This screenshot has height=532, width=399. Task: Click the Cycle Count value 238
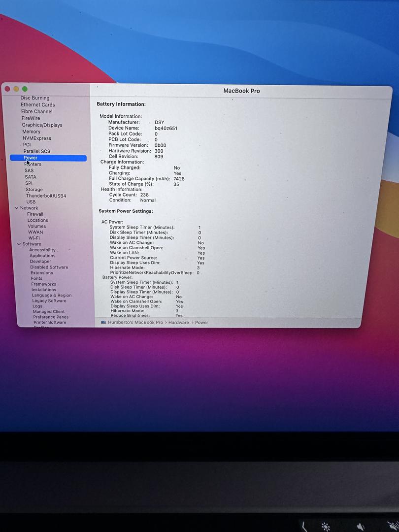144,195
